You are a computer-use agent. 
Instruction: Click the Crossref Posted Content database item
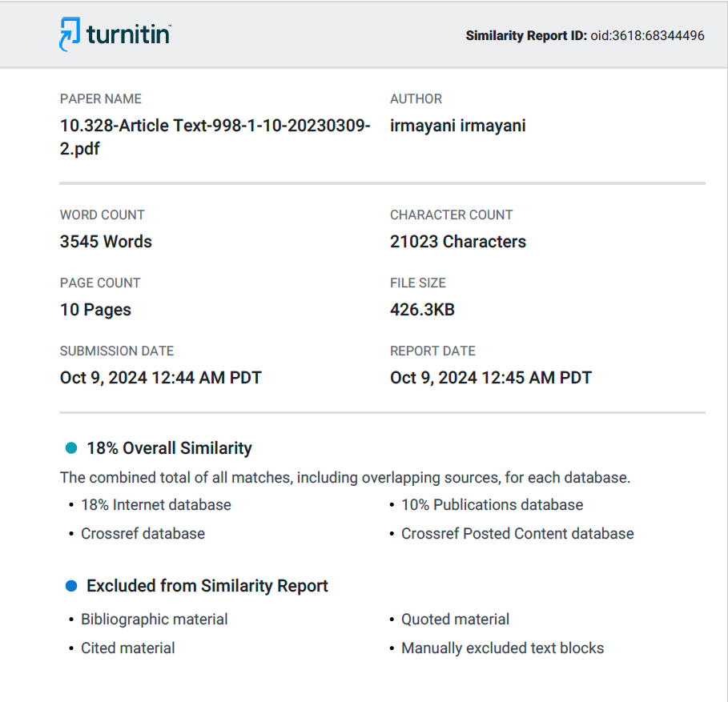click(x=517, y=534)
